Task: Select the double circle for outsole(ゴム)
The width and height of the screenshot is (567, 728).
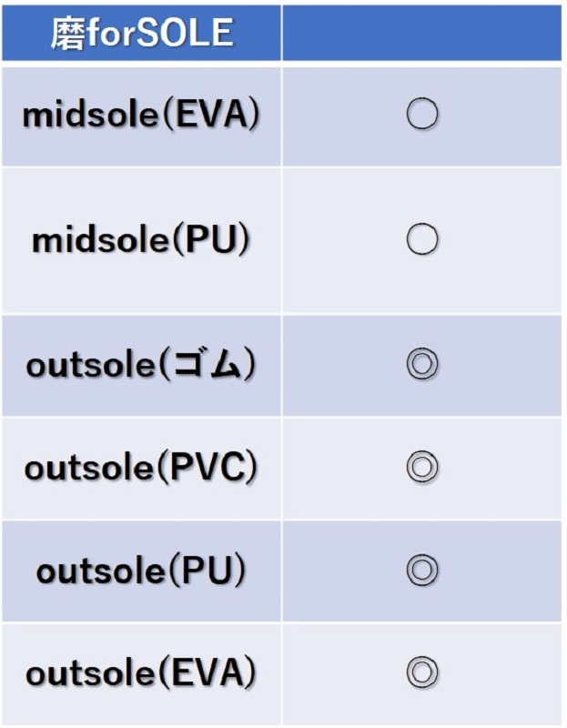Action: [422, 365]
